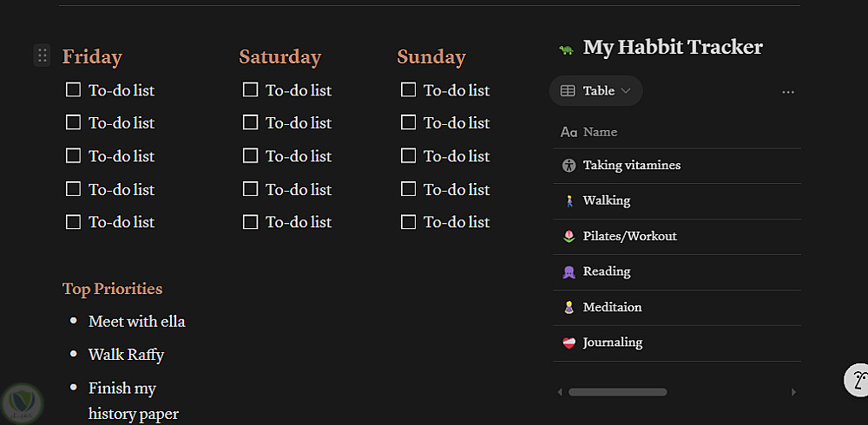This screenshot has width=868, height=425.
Task: Click the walking person icon
Action: pyautogui.click(x=569, y=201)
